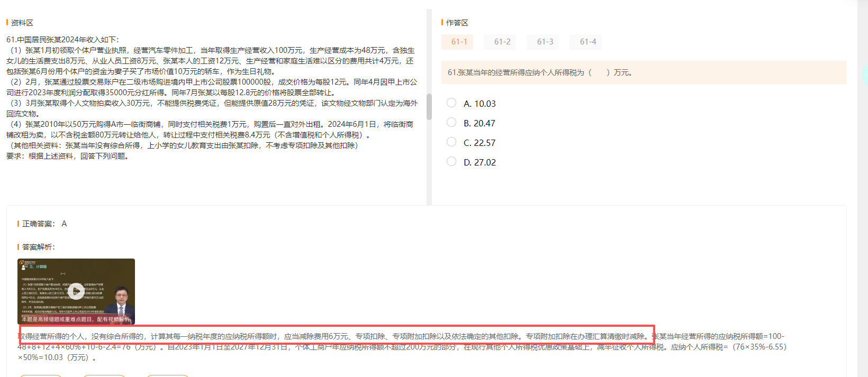This screenshot has height=377, width=868.
Task: Click the 正确答案 label
Action: click(x=38, y=224)
